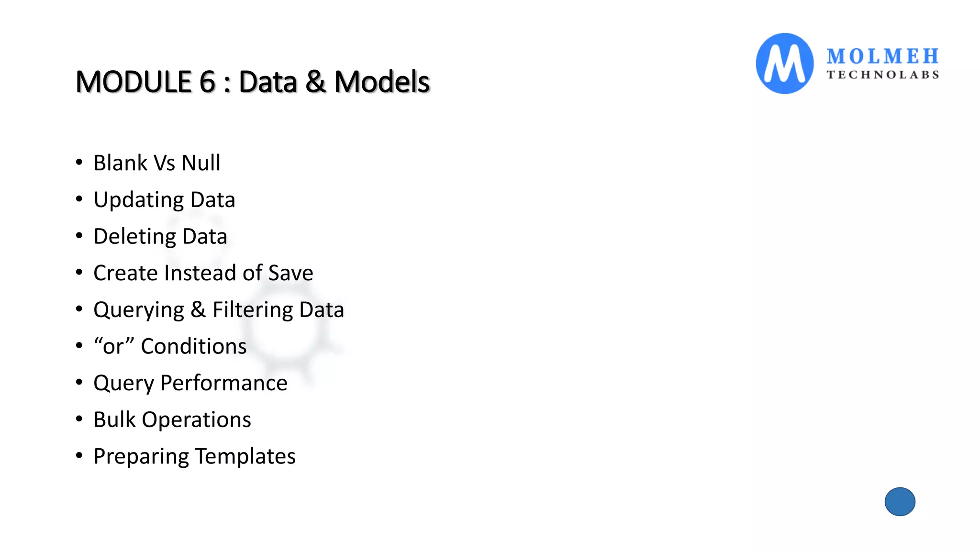Click the bullet dot before Deleting Data
Viewport: 980px width, 551px height.
(x=79, y=235)
